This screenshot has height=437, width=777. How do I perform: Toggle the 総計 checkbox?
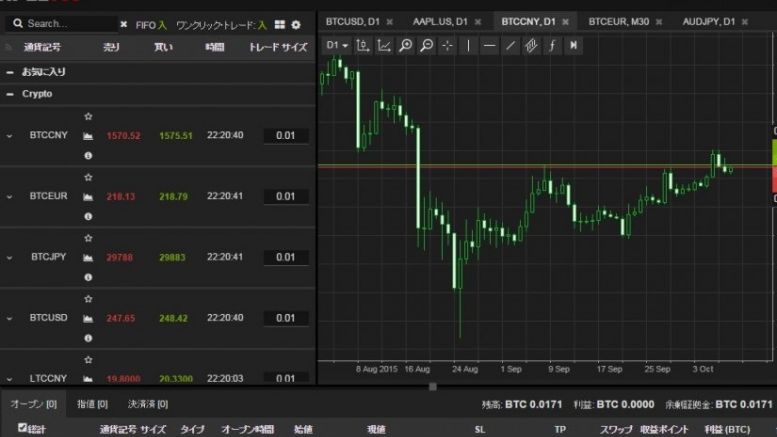[22, 427]
